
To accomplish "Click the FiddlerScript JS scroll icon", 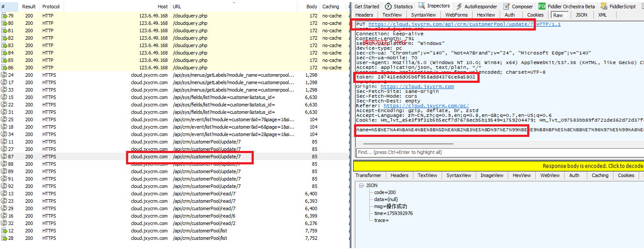I will point(604,7).
